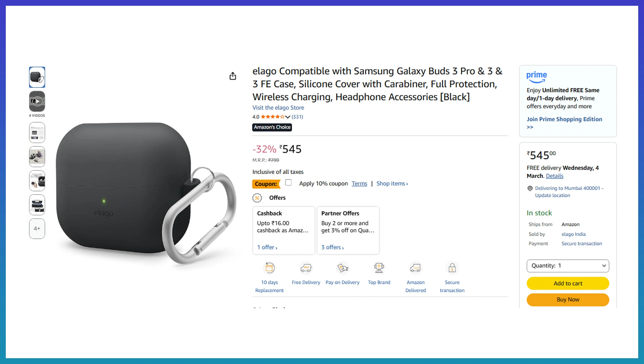Click the 10 days Replacement icon
Screen dimensions: 644x364
tap(269, 268)
